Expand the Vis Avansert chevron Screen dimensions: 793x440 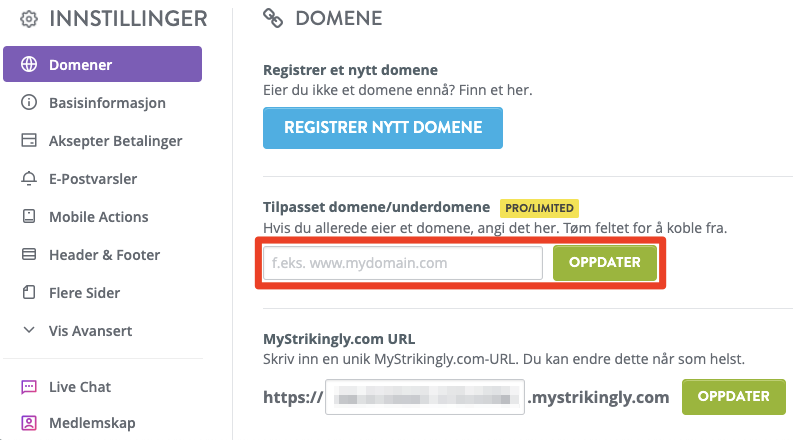tap(29, 330)
